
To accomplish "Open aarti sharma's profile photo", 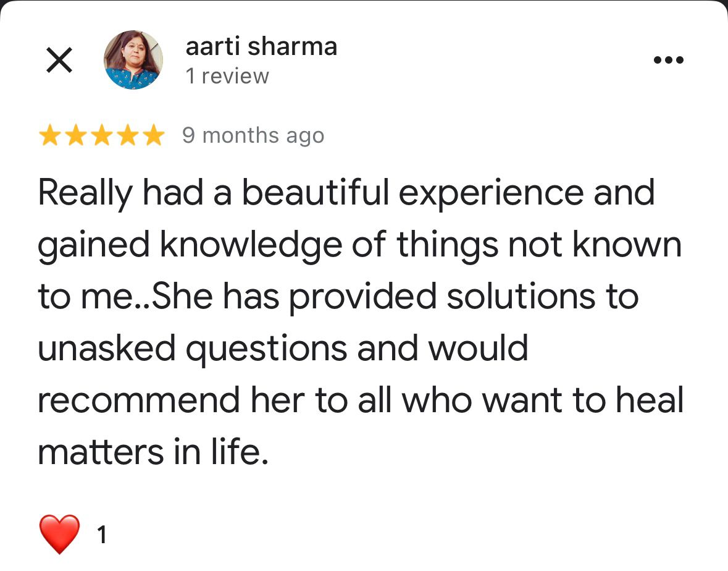I will point(133,60).
